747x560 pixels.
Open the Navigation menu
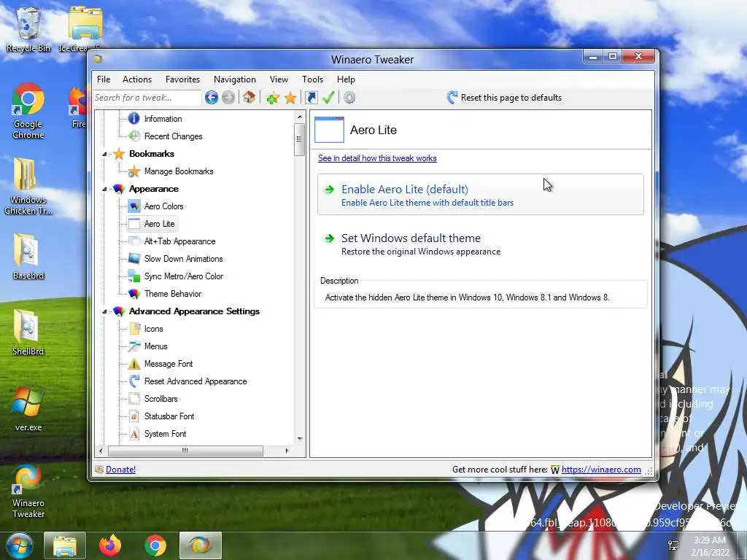pos(235,79)
